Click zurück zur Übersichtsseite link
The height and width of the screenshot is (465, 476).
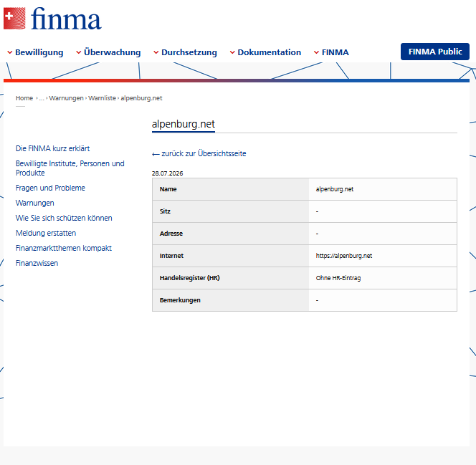pyautogui.click(x=199, y=153)
